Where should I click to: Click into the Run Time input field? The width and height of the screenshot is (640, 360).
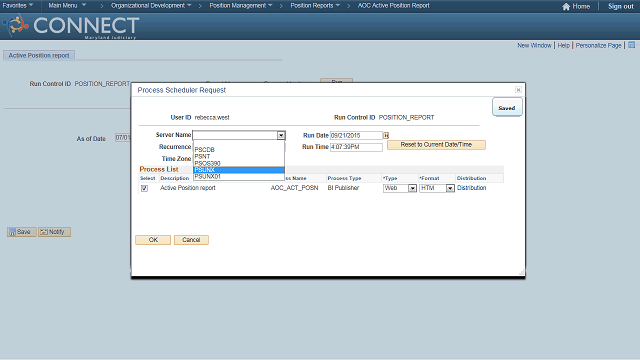point(356,147)
